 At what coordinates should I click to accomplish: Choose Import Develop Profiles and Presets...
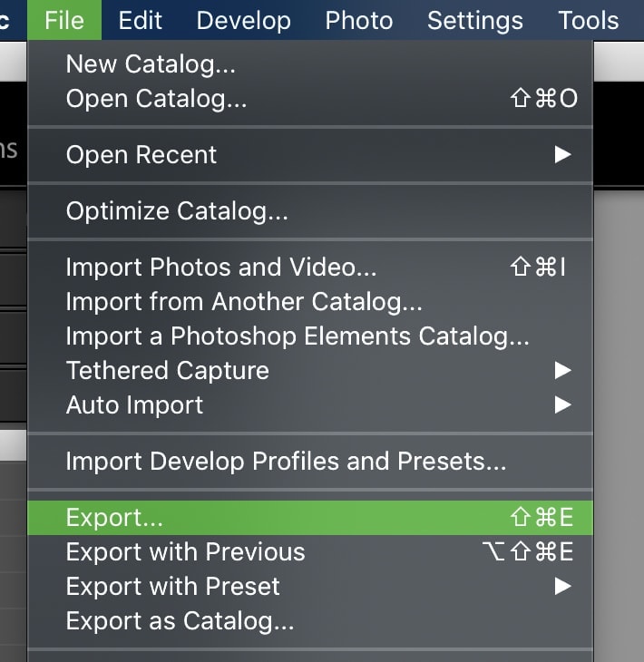(x=310, y=461)
